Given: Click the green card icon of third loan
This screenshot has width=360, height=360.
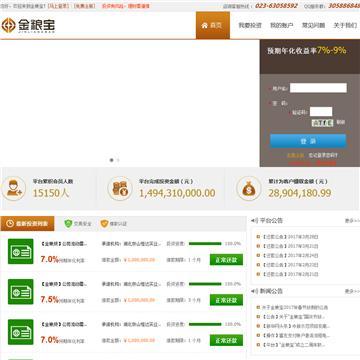Looking at the screenshot, I should point(21,332).
